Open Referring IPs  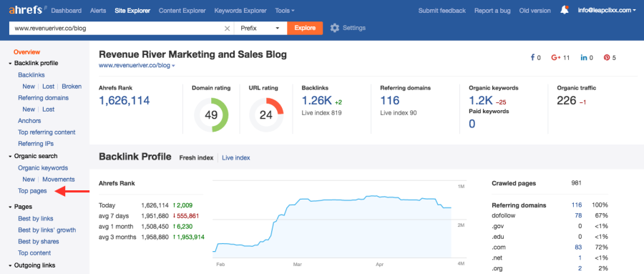coord(36,145)
